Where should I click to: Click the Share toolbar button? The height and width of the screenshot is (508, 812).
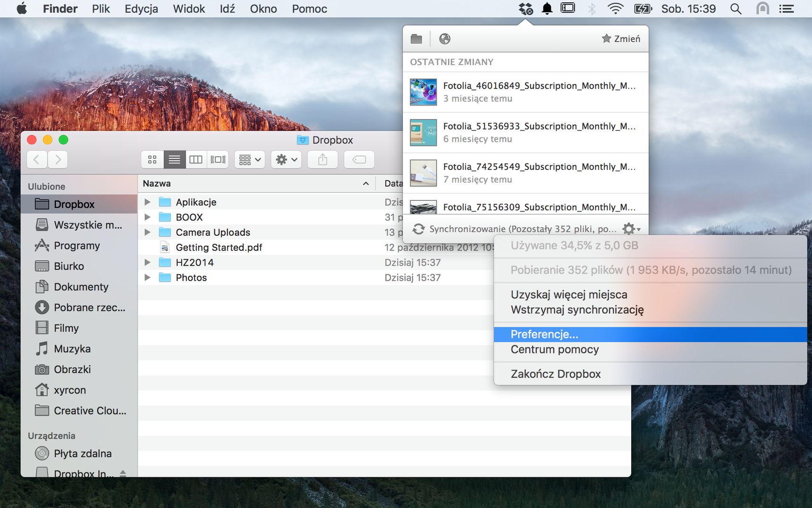tap(322, 160)
